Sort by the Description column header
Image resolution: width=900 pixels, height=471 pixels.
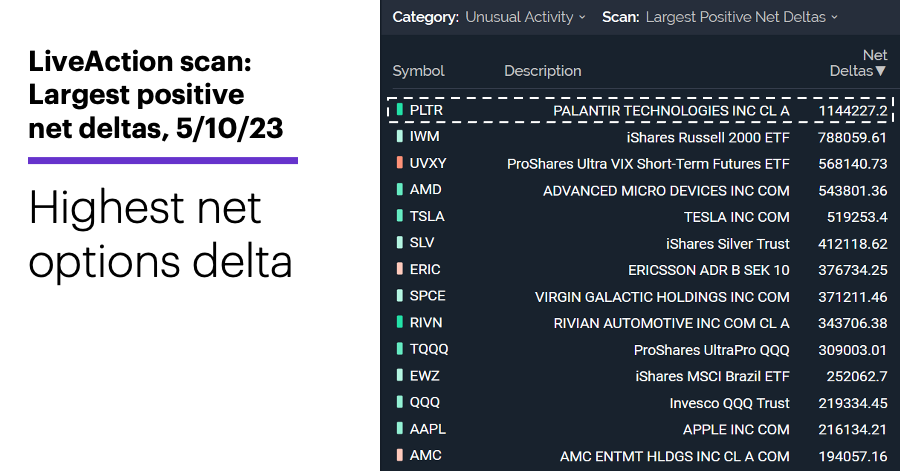(x=542, y=71)
